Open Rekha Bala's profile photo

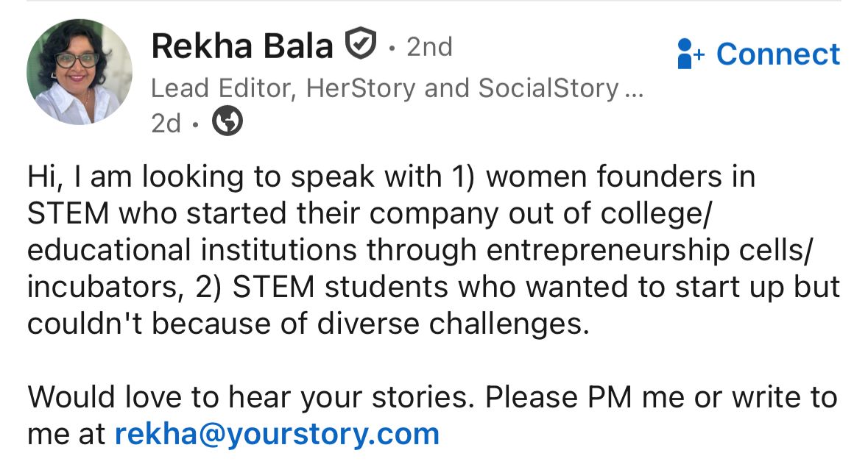(x=79, y=71)
